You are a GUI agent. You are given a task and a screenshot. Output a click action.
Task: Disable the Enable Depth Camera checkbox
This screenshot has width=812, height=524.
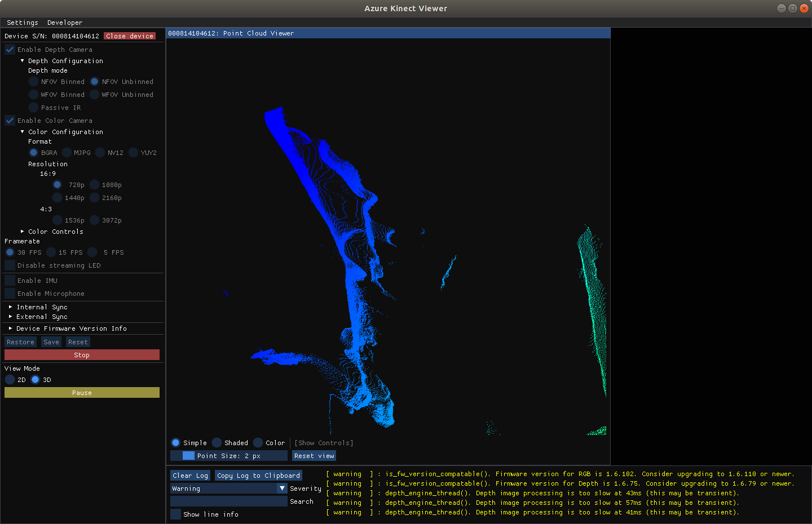click(x=9, y=49)
